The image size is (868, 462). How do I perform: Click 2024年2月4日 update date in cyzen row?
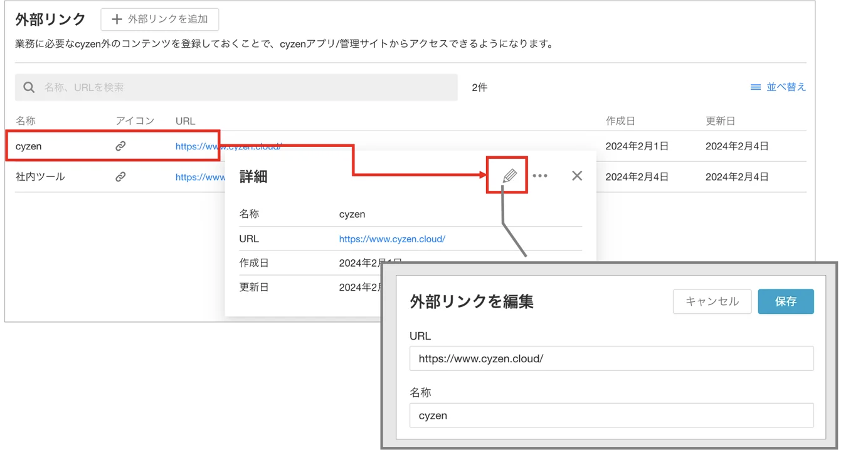point(737,146)
